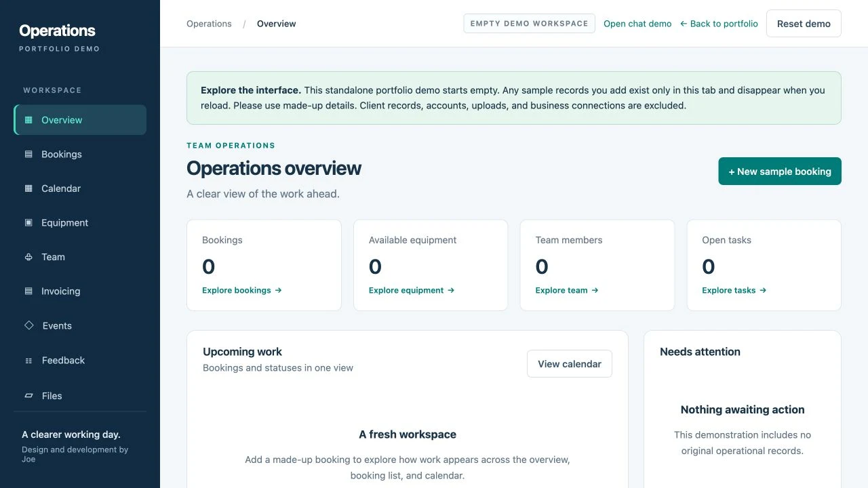This screenshot has width=868, height=488.
Task: Click the Operations logo title in sidebar
Action: (x=57, y=30)
